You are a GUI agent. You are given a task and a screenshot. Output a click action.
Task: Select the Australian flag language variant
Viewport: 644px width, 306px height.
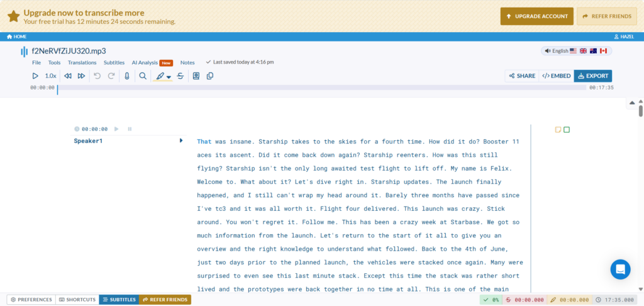tap(593, 51)
